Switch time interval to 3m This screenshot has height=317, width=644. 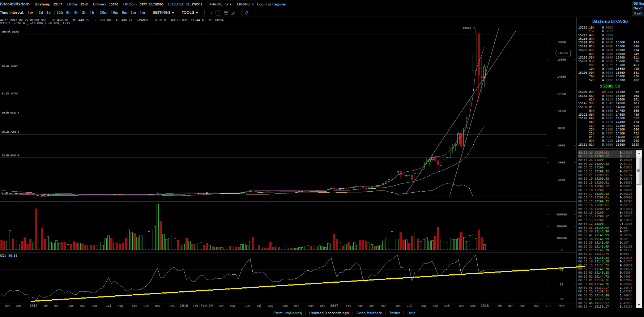point(133,13)
